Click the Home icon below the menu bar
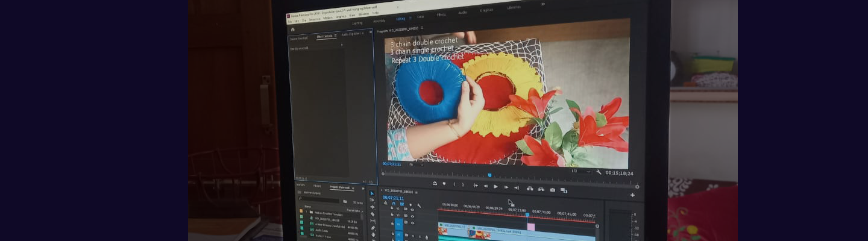 [x=293, y=29]
